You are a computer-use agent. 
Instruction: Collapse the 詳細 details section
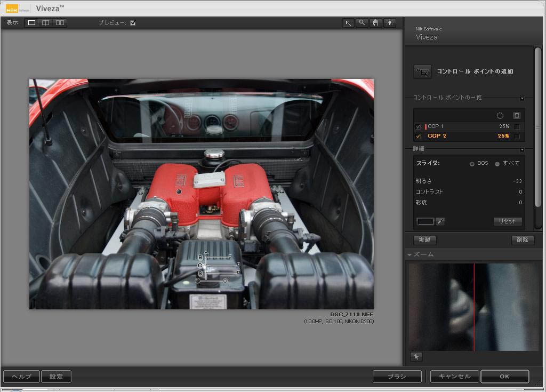tap(522, 149)
